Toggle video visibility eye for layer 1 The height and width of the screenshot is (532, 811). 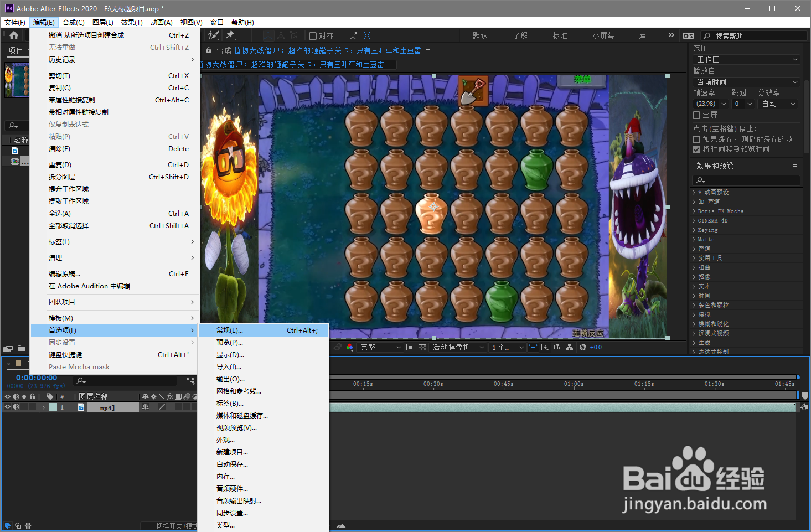pyautogui.click(x=8, y=407)
